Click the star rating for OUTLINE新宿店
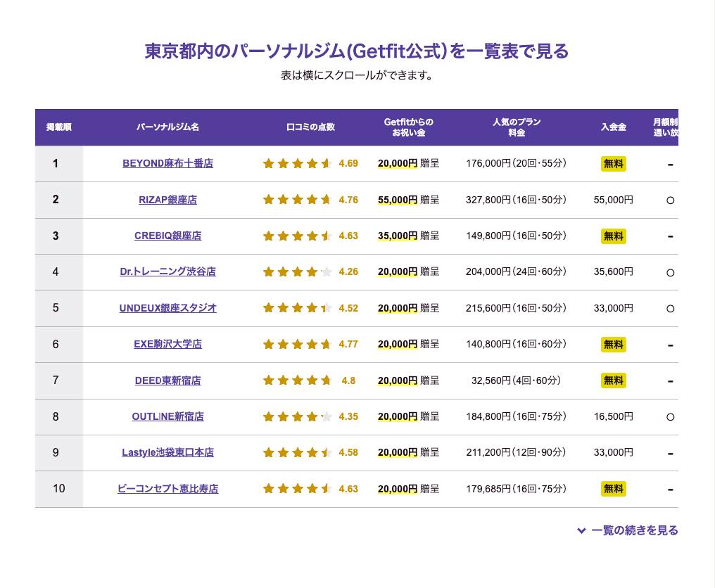 coord(297,416)
